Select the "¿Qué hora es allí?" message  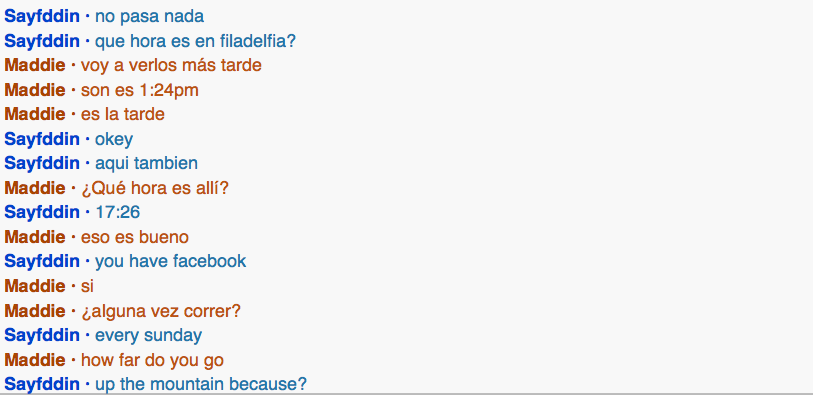pyautogui.click(x=155, y=188)
